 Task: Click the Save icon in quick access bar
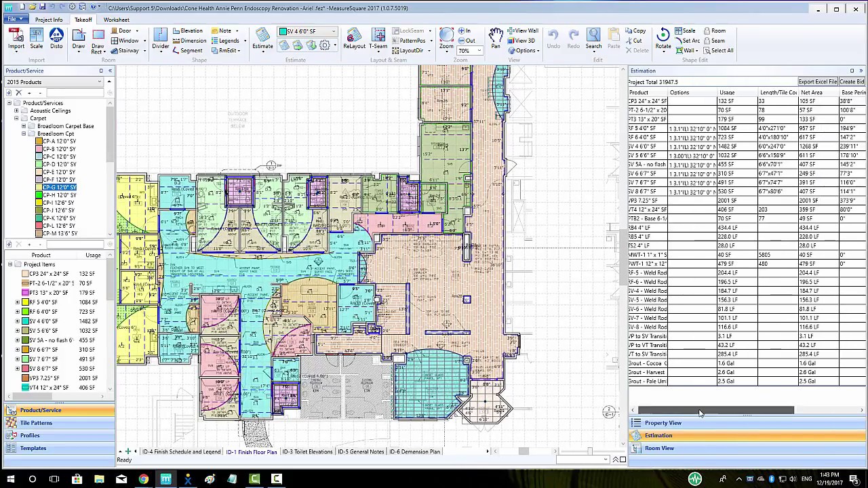click(42, 7)
